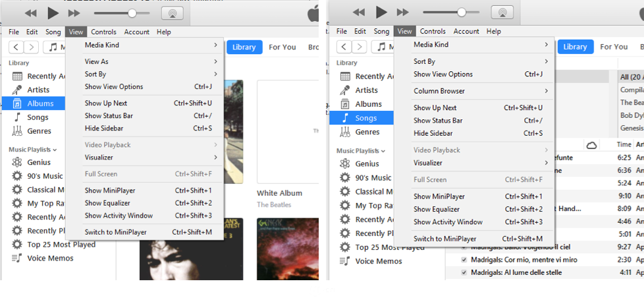Click the forward arrow in the left window
Viewport: 644px width, 300px height.
pyautogui.click(x=31, y=47)
